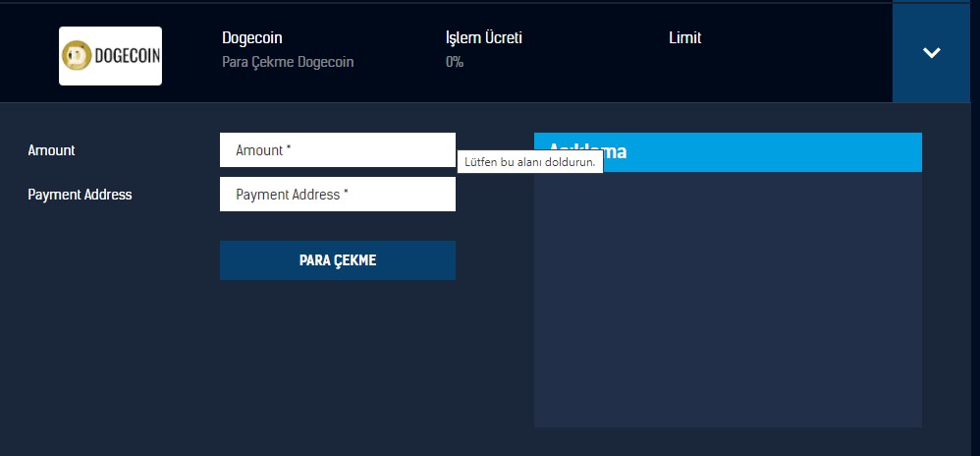Click inside the empty Açıklama description box

(x=727, y=300)
